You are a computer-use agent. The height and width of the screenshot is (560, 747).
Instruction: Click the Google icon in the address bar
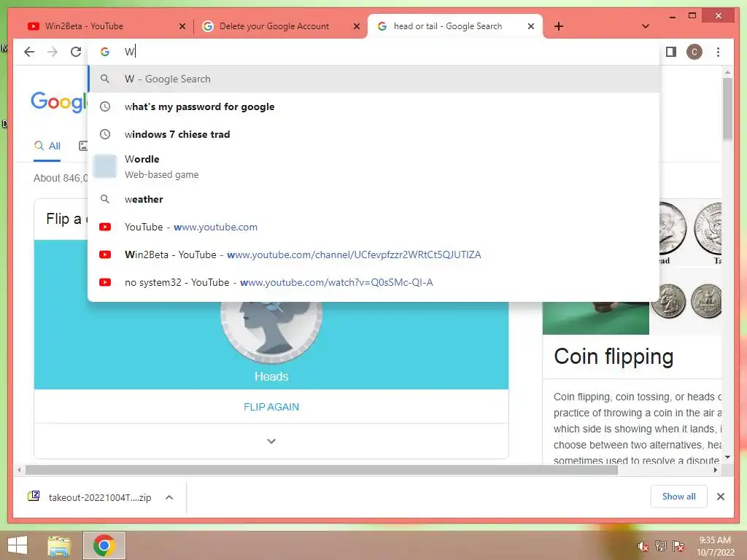coord(105,52)
